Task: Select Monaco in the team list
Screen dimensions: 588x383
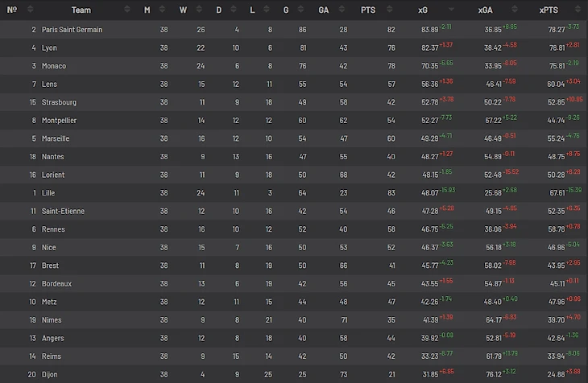Action: pyautogui.click(x=54, y=66)
